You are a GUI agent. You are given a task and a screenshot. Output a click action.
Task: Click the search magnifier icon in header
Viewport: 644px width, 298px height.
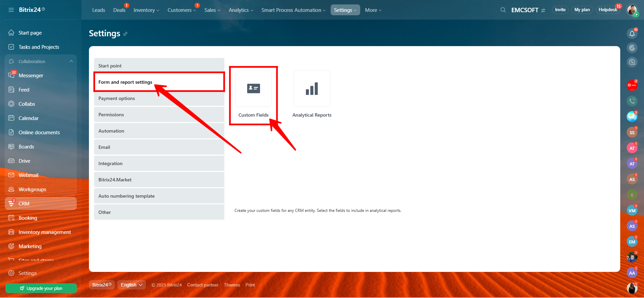pos(503,10)
